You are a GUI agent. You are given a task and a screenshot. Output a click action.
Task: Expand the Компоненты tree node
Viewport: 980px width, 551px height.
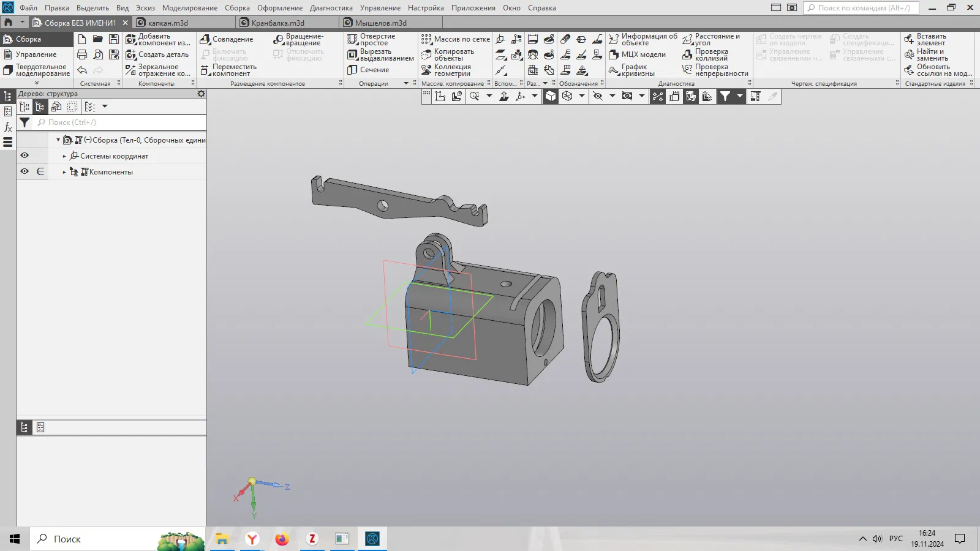click(x=64, y=172)
